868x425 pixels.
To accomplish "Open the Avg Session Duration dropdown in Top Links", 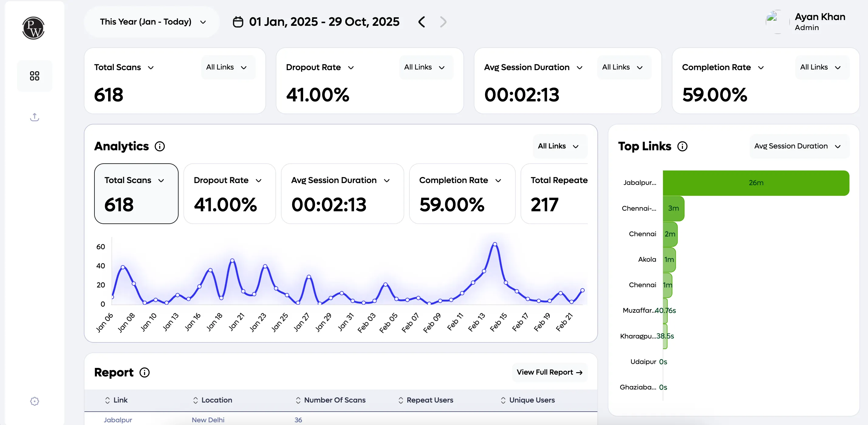I will click(798, 146).
